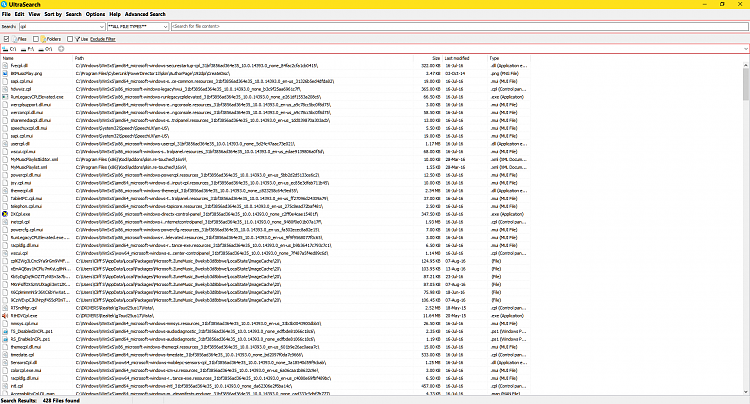Select the telephon.cpl.mui file name
The width and height of the screenshot is (750, 404).
tap(26, 206)
